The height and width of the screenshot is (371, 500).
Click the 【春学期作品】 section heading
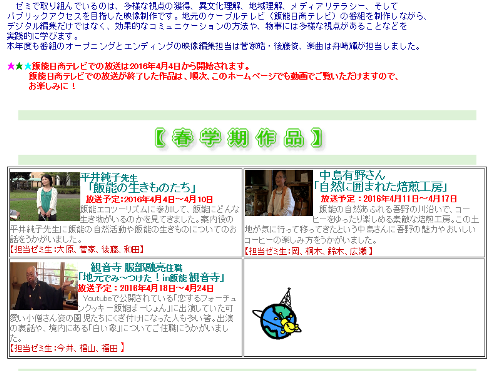[239, 138]
